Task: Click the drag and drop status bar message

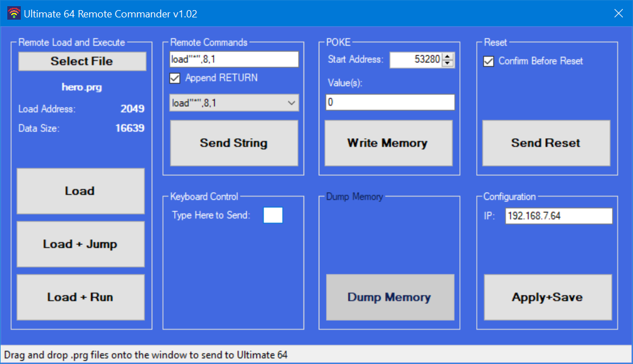Action: click(x=146, y=355)
